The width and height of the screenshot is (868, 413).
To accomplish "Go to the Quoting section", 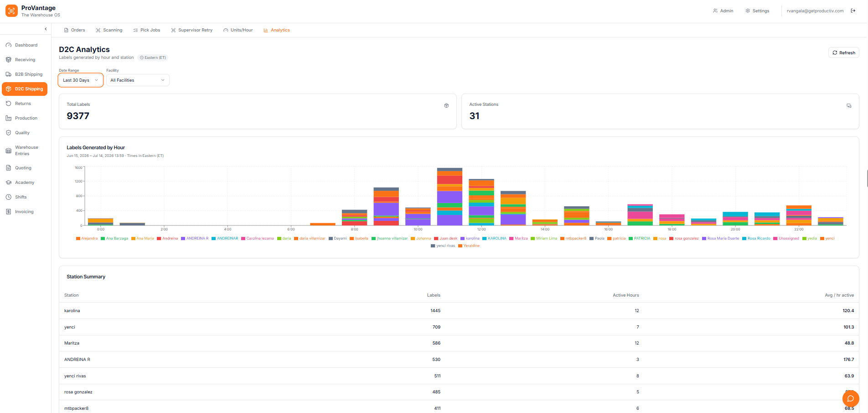I will [x=26, y=168].
